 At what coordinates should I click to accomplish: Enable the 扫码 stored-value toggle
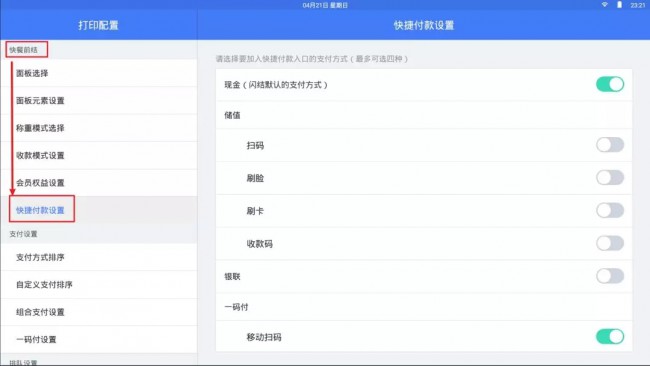point(610,145)
